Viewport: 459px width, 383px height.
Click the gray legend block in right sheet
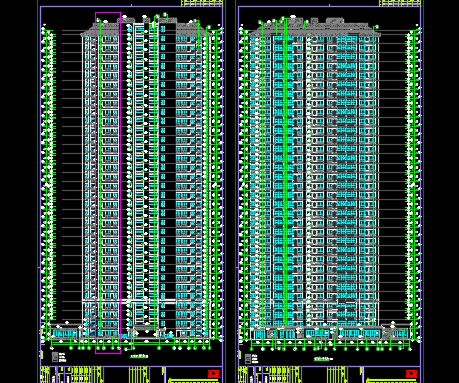point(248,359)
